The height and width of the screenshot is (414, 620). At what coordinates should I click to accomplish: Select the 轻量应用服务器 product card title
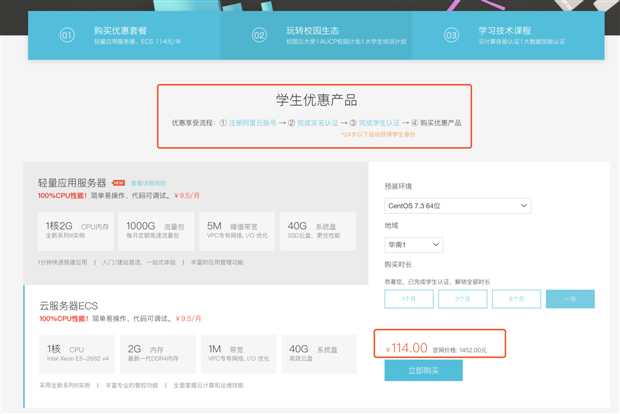72,183
